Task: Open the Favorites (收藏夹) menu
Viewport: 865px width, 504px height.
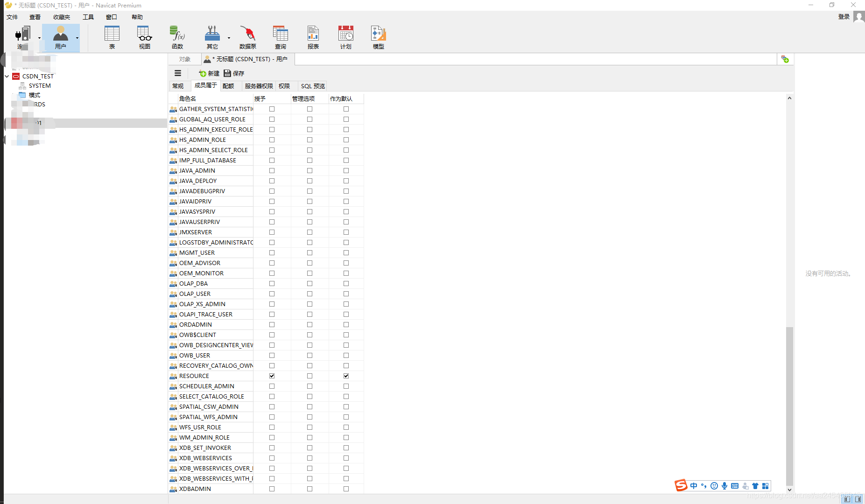Action: (62, 17)
